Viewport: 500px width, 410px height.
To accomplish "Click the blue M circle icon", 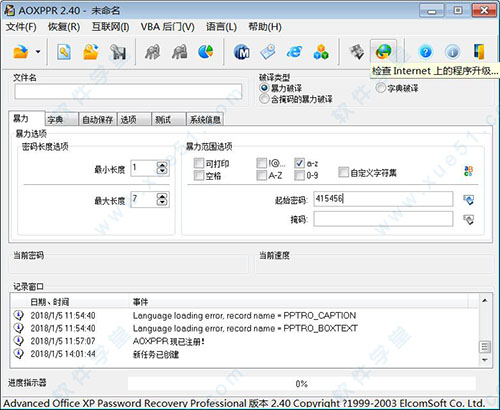I will [242, 52].
